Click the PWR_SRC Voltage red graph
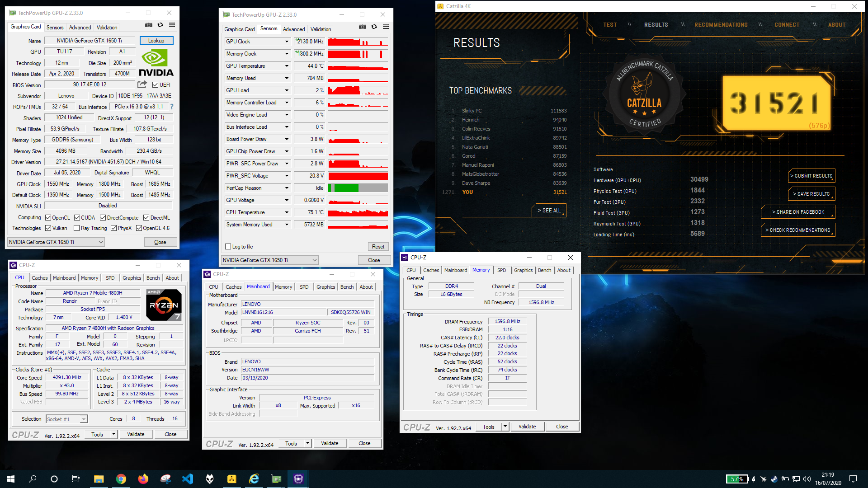 pyautogui.click(x=358, y=176)
